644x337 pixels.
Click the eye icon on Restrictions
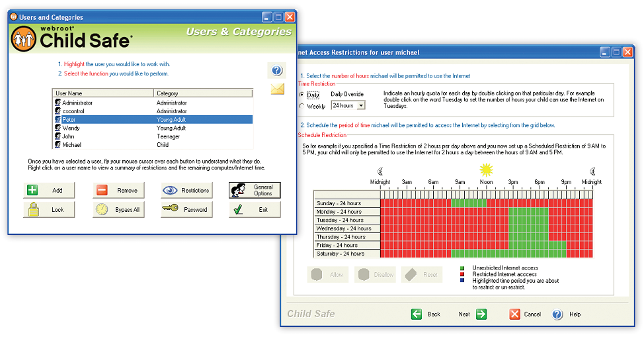[170, 190]
